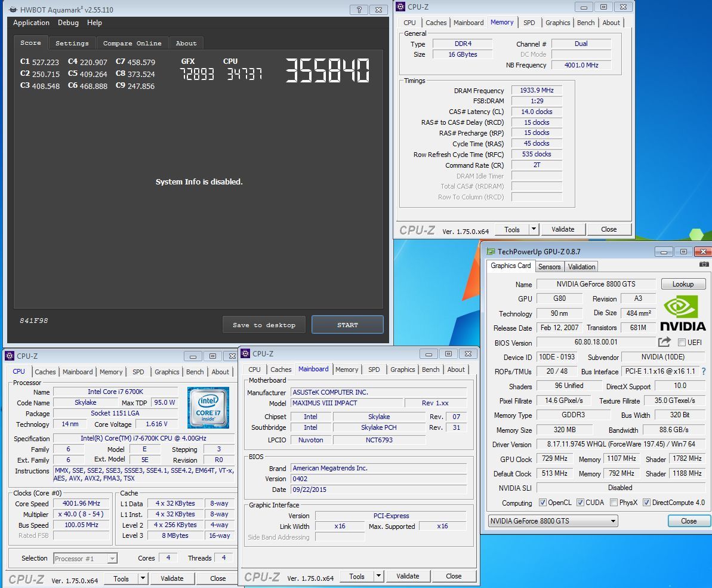Image resolution: width=712 pixels, height=588 pixels.
Task: Click the CPU-Z Mainboard window title icon
Action: (x=246, y=353)
